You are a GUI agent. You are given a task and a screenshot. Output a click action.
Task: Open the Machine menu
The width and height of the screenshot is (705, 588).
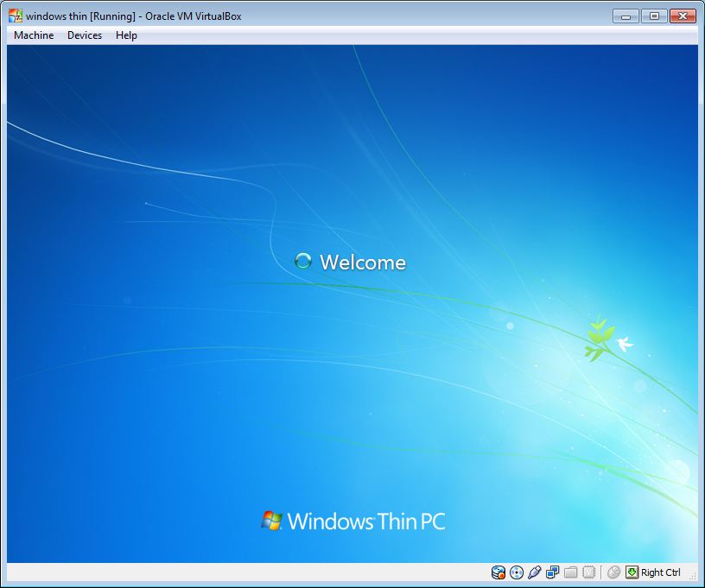(x=34, y=35)
